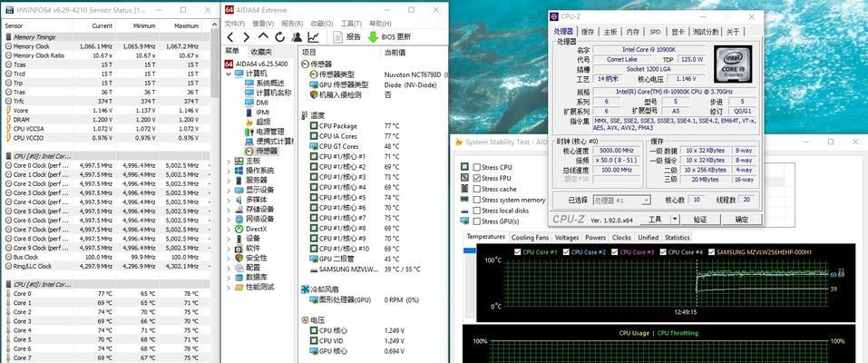Go forward using AIDA64's right arrow
The image size is (868, 363).
tap(247, 37)
